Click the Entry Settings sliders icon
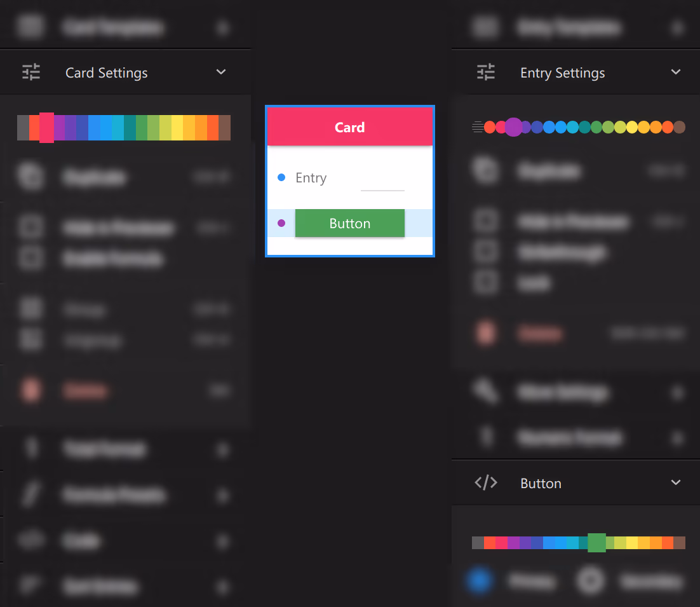 coord(485,72)
